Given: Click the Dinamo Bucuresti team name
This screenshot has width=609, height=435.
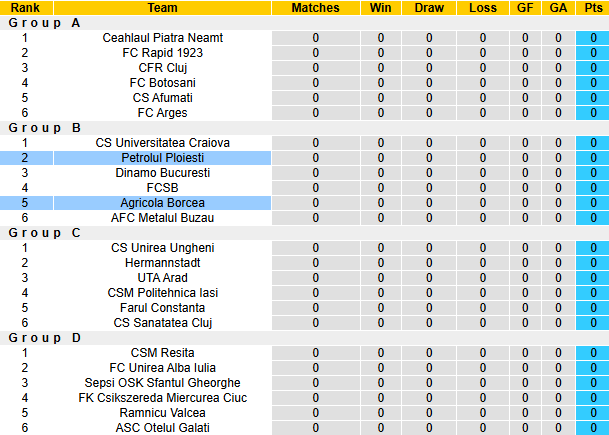Looking at the screenshot, I should (163, 173).
